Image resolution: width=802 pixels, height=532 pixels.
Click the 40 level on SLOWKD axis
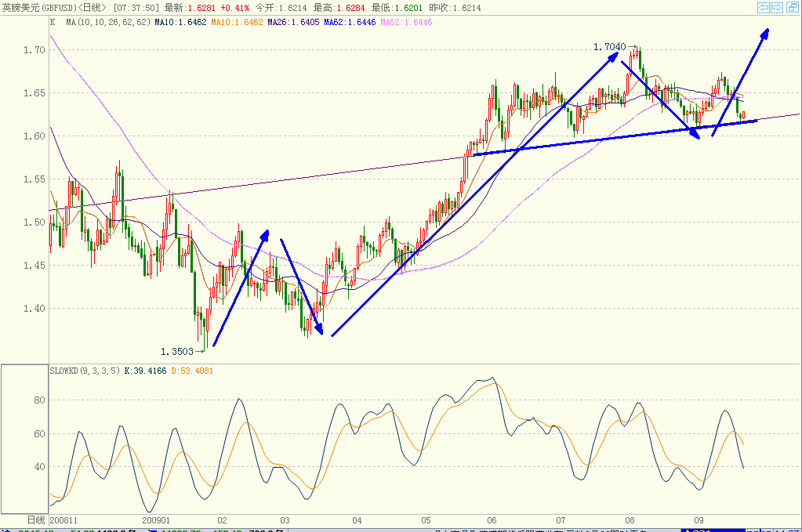pos(39,467)
